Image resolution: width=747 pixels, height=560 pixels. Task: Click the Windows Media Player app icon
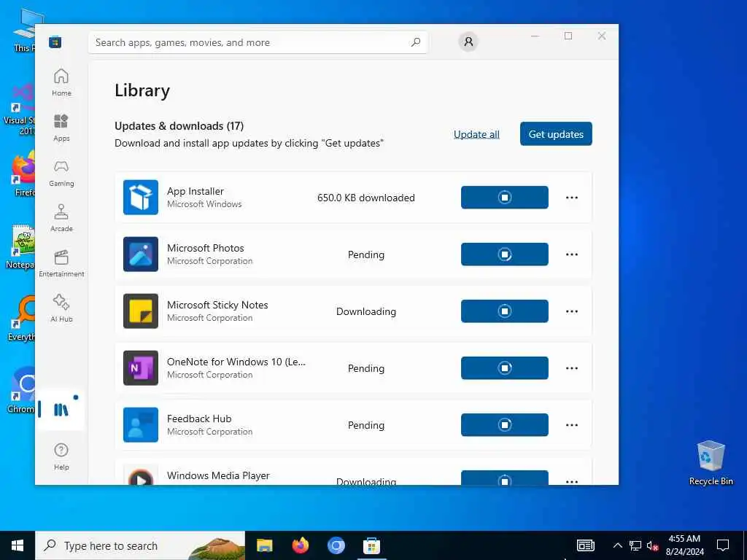(141, 475)
